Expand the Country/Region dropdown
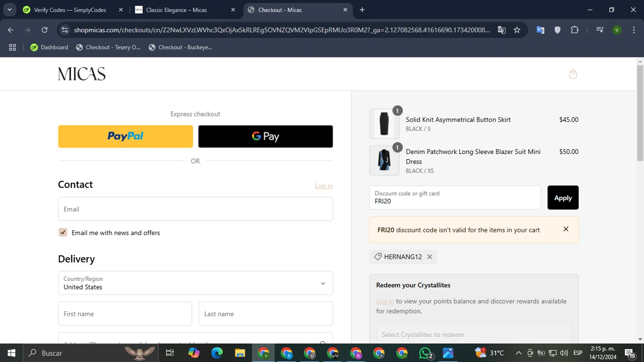 click(195, 283)
